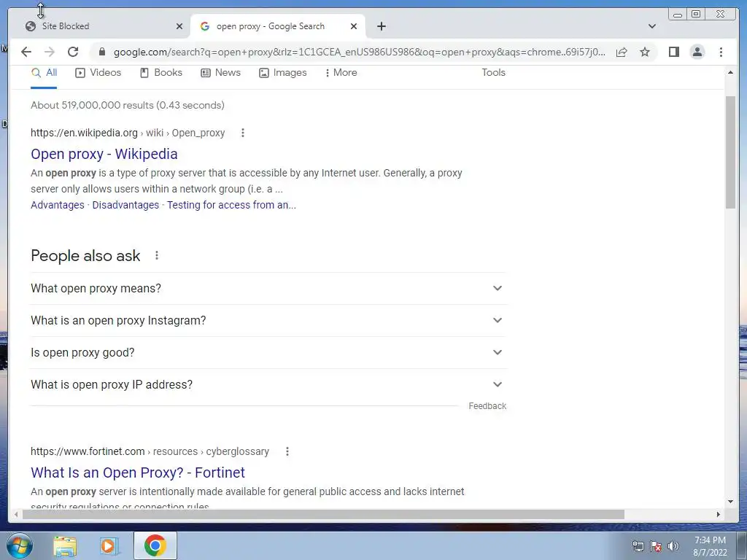Share this page via the share icon
This screenshot has height=560, width=747.
tap(622, 52)
